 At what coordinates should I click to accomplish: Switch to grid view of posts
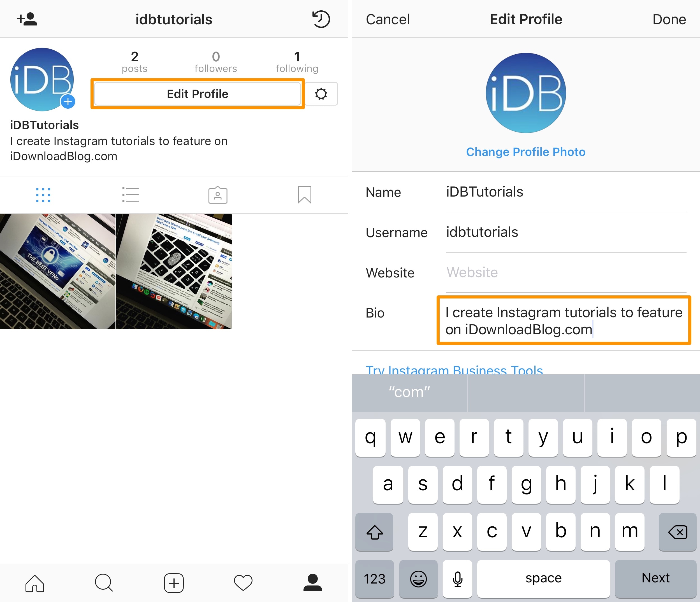pyautogui.click(x=43, y=195)
